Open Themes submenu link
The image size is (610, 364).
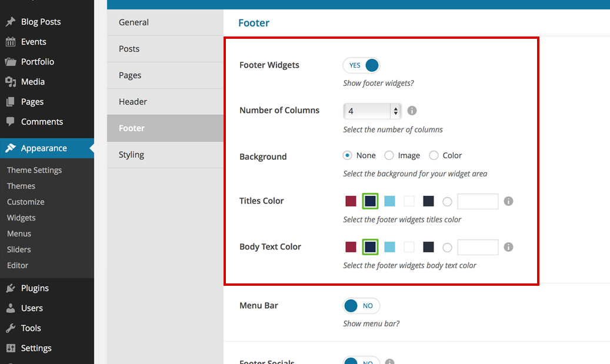21,186
